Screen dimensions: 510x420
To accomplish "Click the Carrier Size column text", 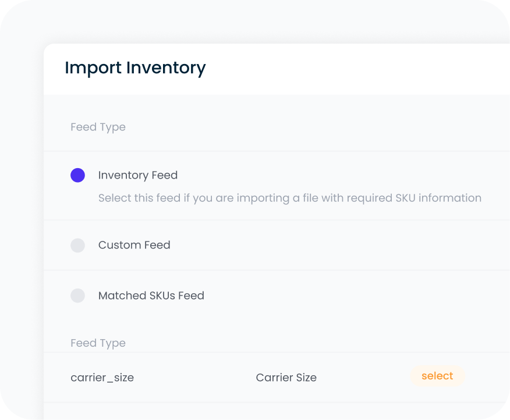I will coord(286,378).
